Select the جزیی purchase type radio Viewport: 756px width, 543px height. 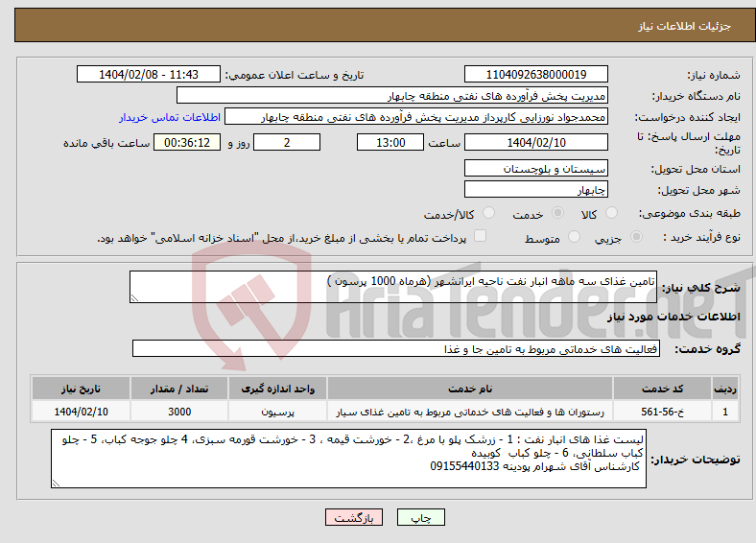coord(636,236)
